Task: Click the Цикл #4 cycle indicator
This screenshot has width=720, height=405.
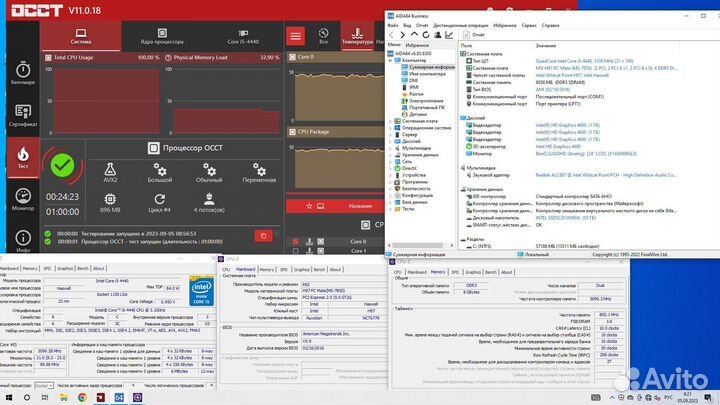Action: pyautogui.click(x=159, y=203)
